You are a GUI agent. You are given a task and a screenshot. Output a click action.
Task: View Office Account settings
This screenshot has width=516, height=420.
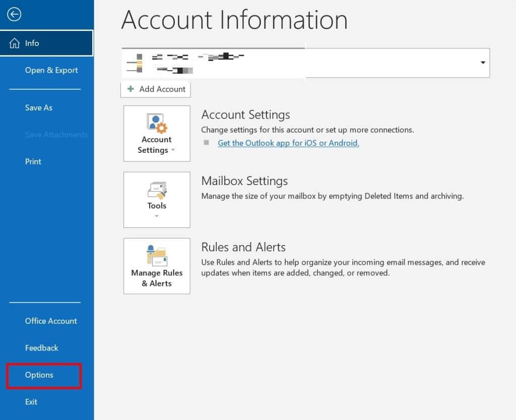click(x=51, y=321)
